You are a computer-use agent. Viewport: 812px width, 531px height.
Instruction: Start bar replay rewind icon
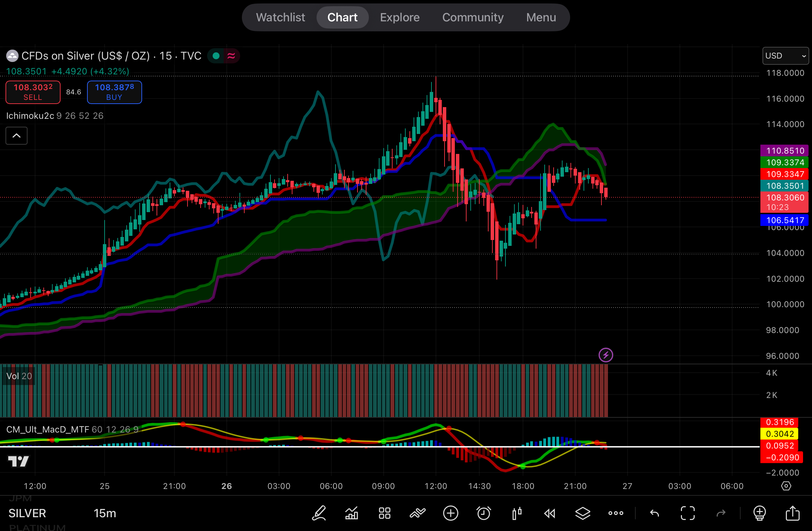pos(549,513)
